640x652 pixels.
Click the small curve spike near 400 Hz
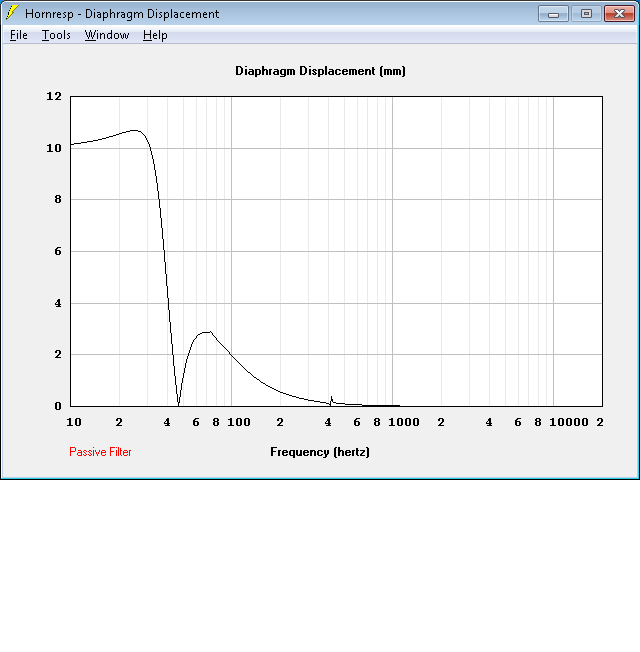pos(331,398)
